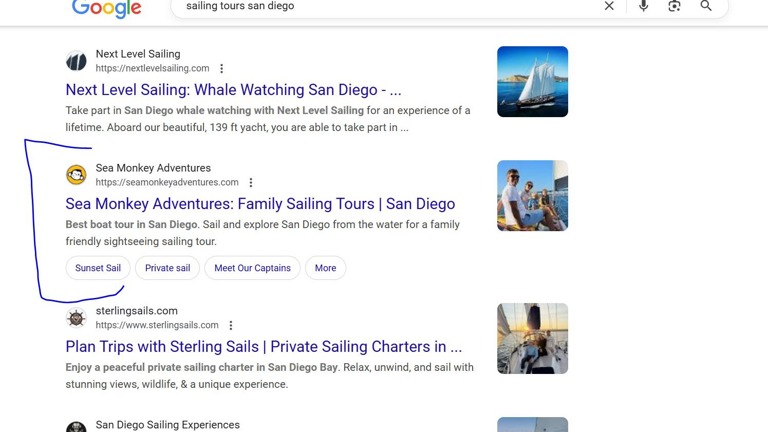The width and height of the screenshot is (768, 432).
Task: Select the Sunset Sail sitelink chip
Action: point(98,268)
